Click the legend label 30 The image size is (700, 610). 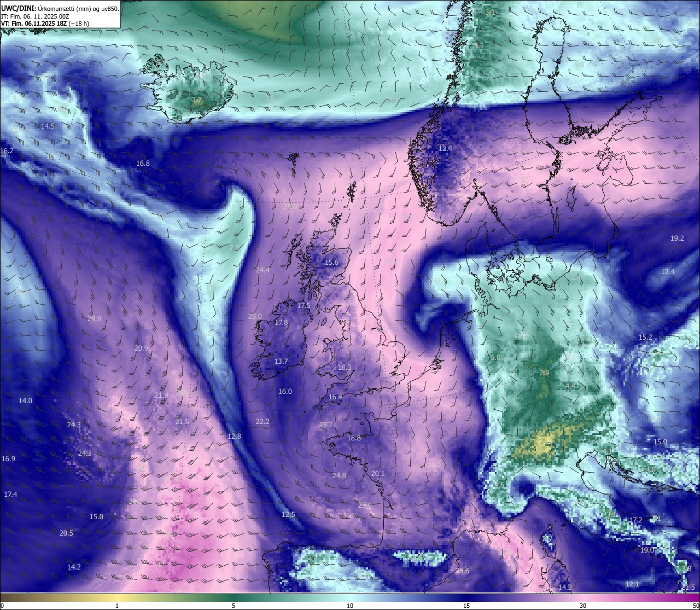point(583,606)
